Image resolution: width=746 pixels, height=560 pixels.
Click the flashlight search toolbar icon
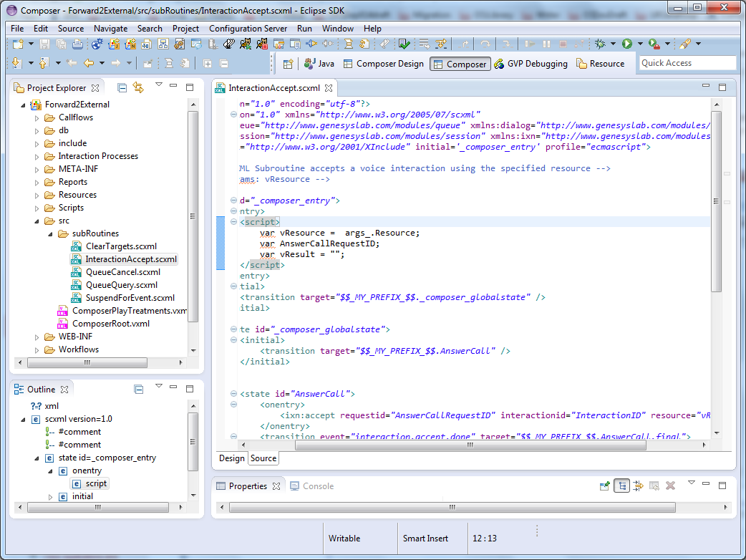coord(685,44)
